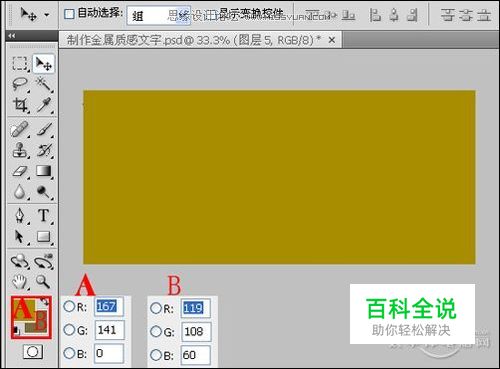The width and height of the screenshot is (500, 369).
Task: Select the Rectangular Marquee tool
Action: click(x=20, y=63)
